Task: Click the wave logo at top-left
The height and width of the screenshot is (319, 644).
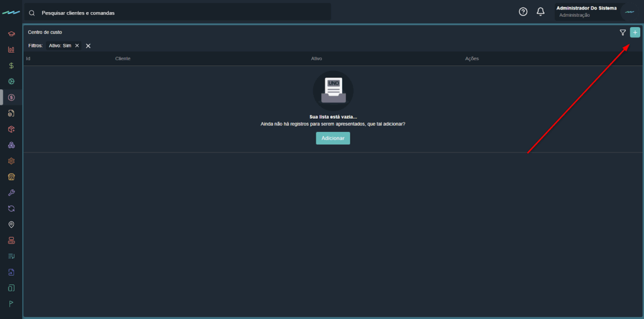Action: tap(11, 13)
